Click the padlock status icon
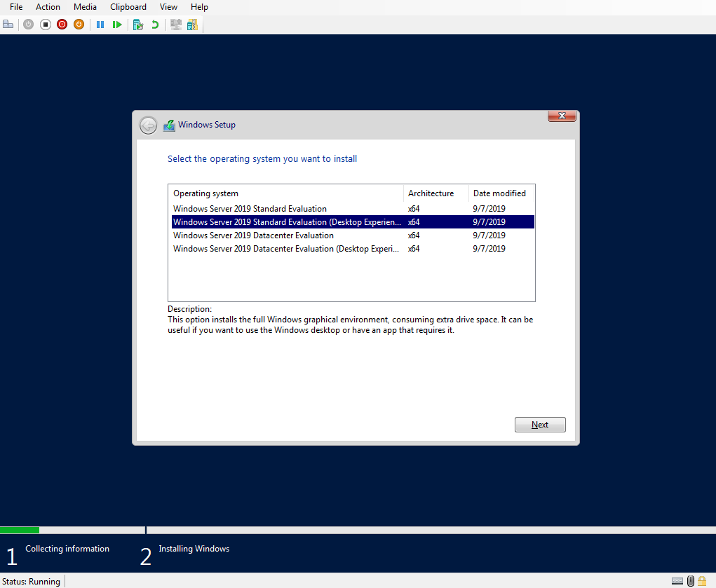 tap(702, 581)
